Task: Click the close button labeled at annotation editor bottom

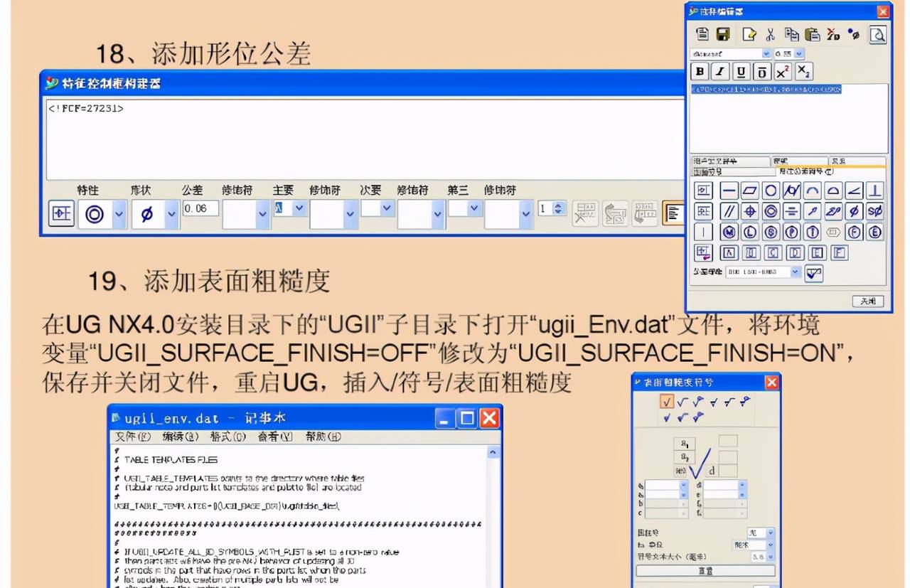Action: (867, 301)
